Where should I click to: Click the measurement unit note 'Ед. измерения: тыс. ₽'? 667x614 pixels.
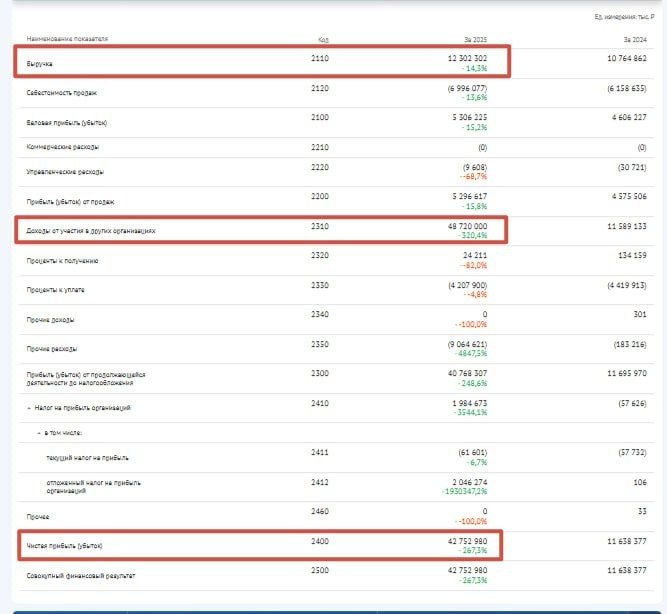pyautogui.click(x=624, y=17)
